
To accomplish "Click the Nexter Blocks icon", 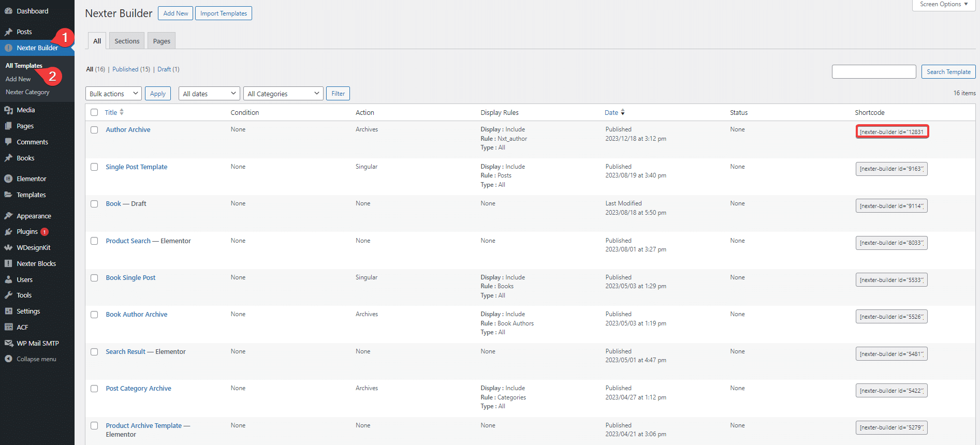I will (8, 263).
